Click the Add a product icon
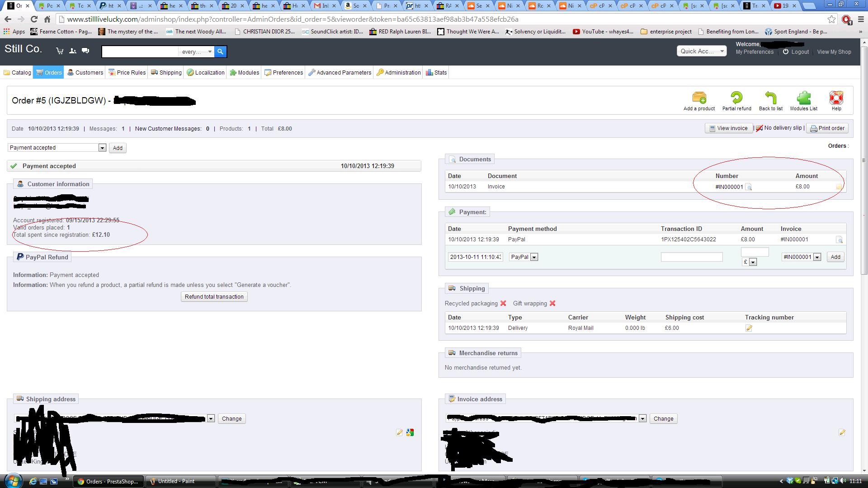The height and width of the screenshot is (488, 868). pos(699,98)
